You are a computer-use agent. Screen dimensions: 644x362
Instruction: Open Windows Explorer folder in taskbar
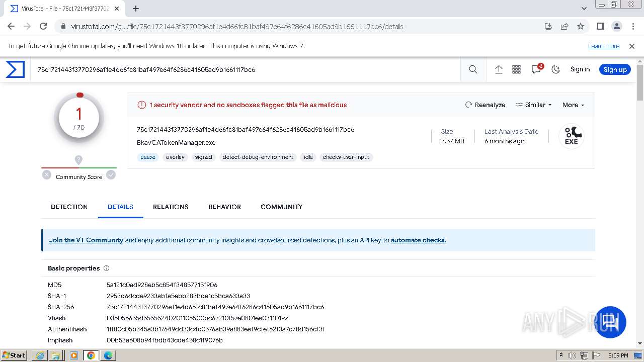[56, 355]
